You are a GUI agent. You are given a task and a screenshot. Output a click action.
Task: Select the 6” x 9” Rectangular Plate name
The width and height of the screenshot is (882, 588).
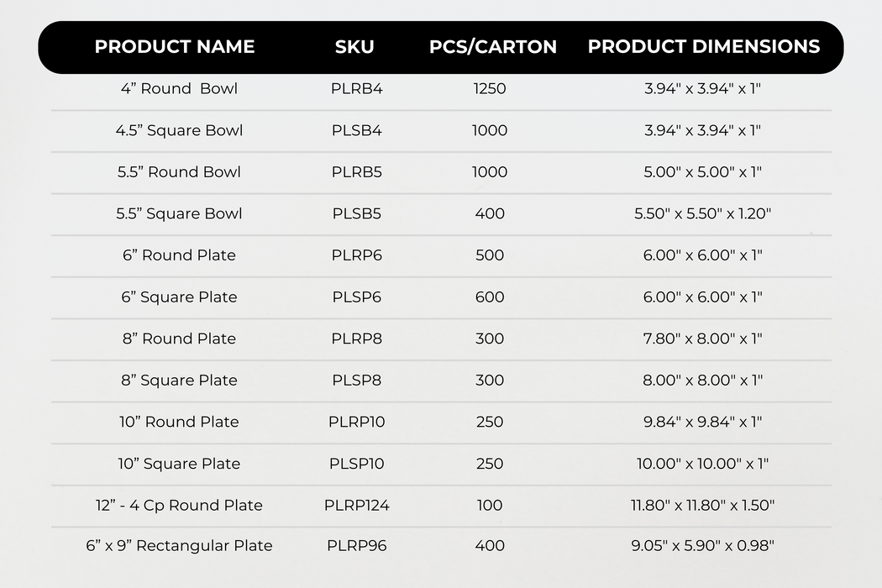tap(179, 546)
